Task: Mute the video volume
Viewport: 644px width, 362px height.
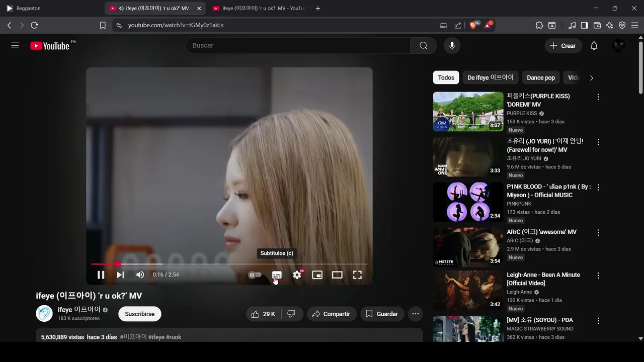Action: (140, 275)
